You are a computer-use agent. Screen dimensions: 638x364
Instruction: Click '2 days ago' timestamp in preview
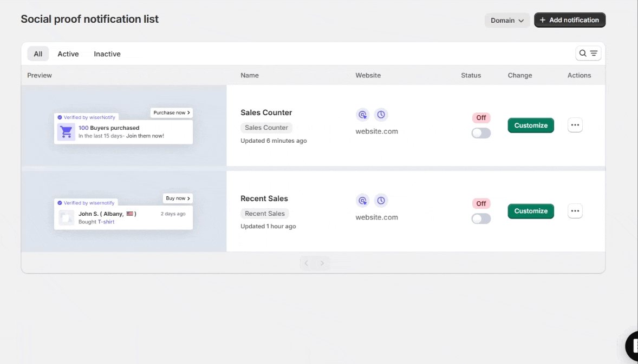pyautogui.click(x=173, y=214)
